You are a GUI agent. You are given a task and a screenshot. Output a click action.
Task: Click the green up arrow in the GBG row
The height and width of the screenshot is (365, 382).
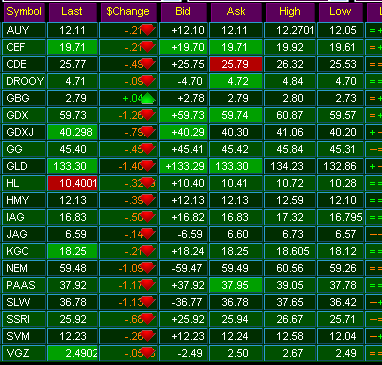[x=147, y=98]
